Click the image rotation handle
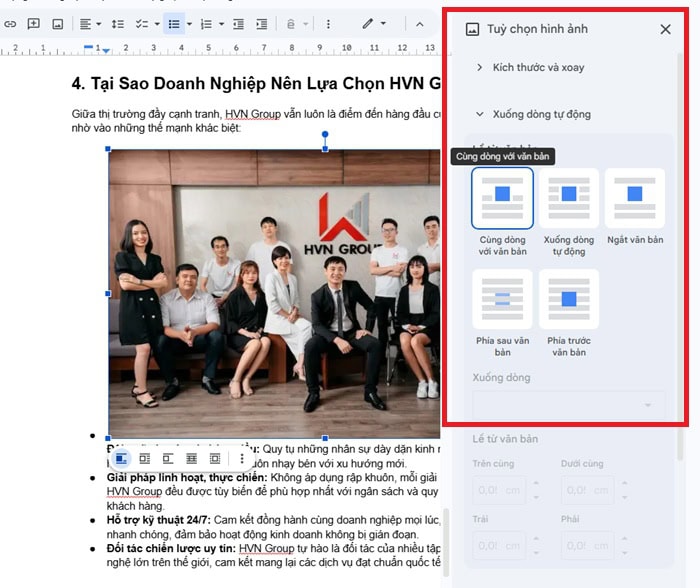Viewport: 700px width, 588px height. tap(325, 134)
